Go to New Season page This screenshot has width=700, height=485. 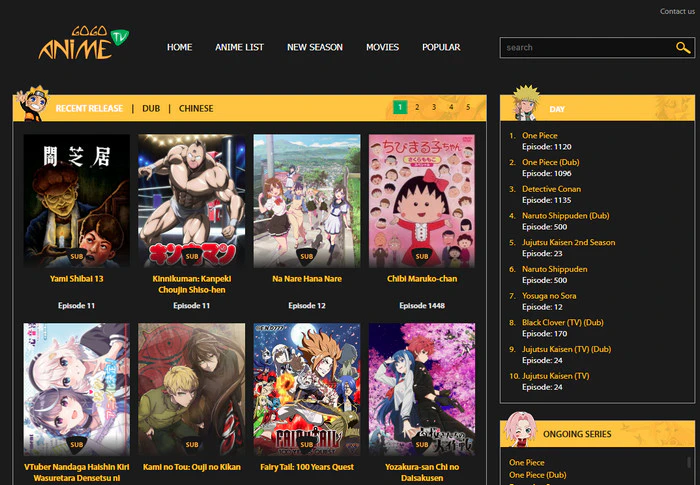[x=315, y=47]
